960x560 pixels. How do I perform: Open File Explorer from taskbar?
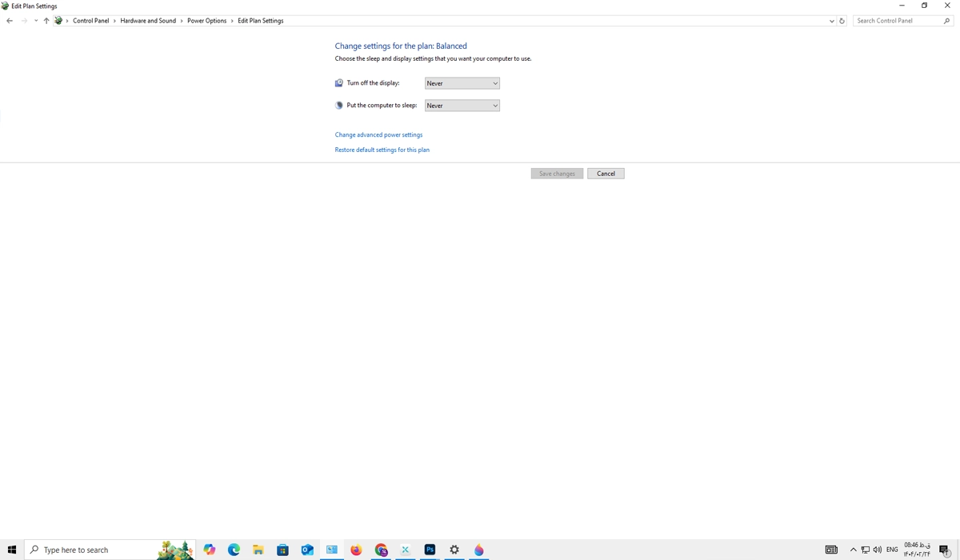(x=258, y=550)
